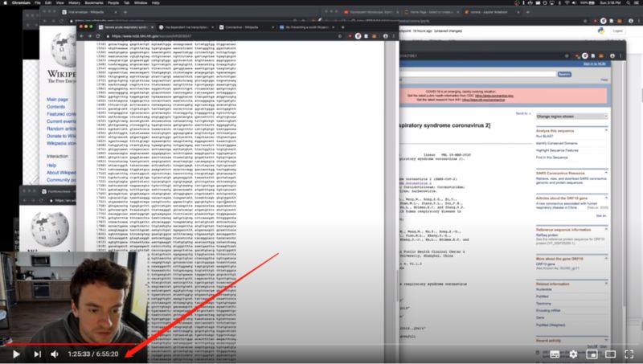Open the File menu

[x=37, y=3]
